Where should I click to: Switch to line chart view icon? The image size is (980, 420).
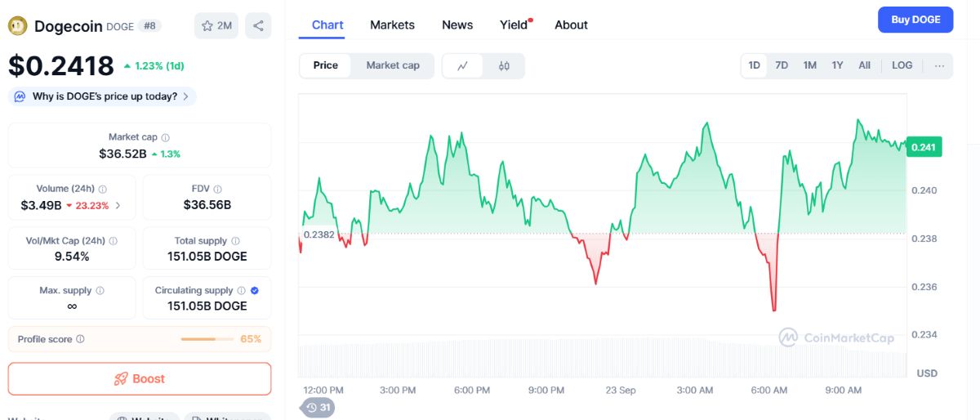tap(463, 65)
